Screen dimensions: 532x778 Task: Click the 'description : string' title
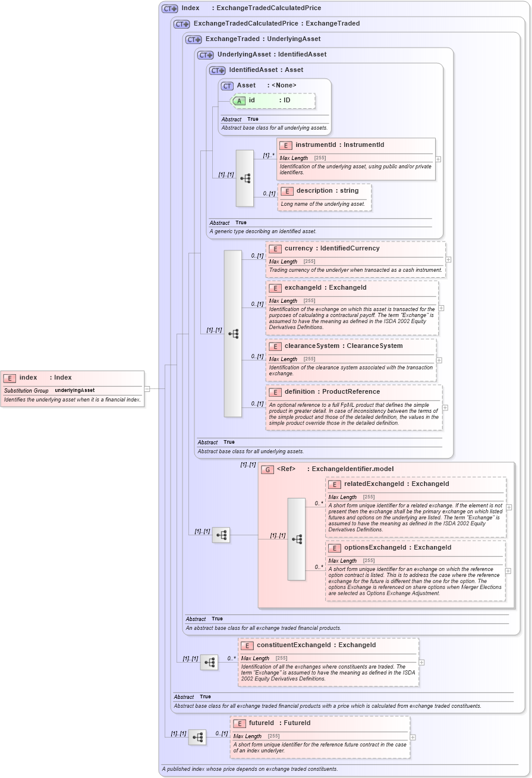[x=328, y=191]
